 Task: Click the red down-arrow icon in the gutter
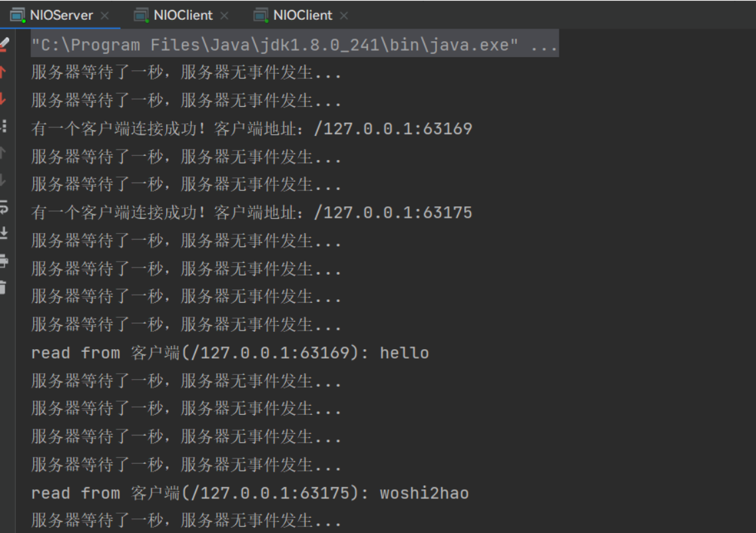coord(3,100)
